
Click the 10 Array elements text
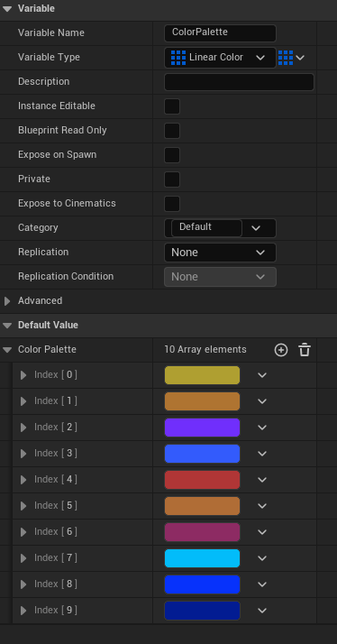pyautogui.click(x=205, y=350)
